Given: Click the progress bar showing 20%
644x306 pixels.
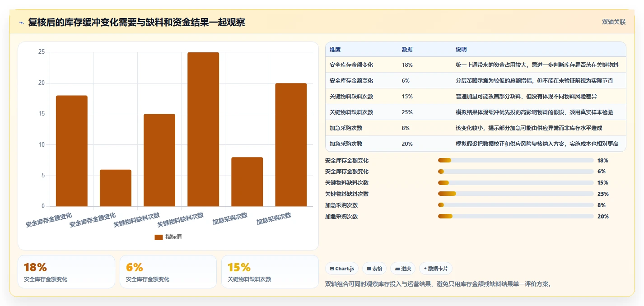Looking at the screenshot, I should 516,216.
